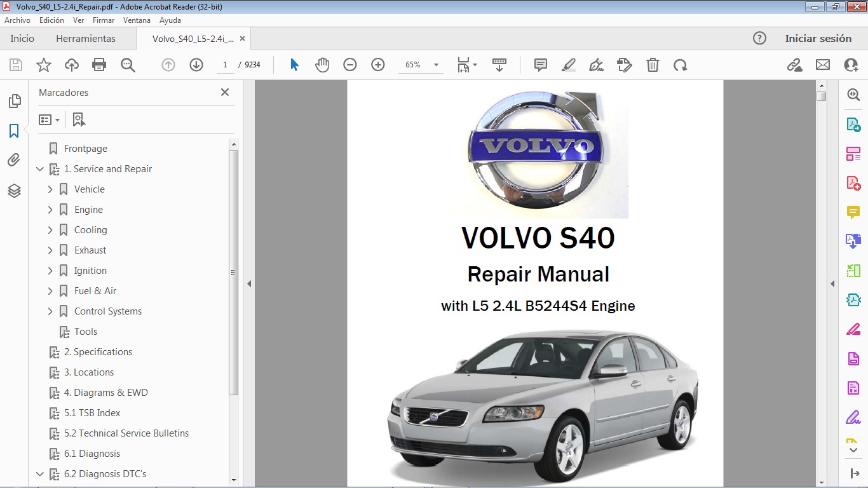Open the Layers panel

coord(14,190)
